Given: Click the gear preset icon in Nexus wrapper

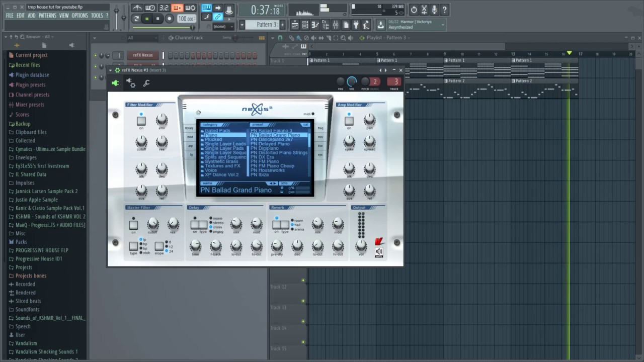Looking at the screenshot, I should click(130, 83).
